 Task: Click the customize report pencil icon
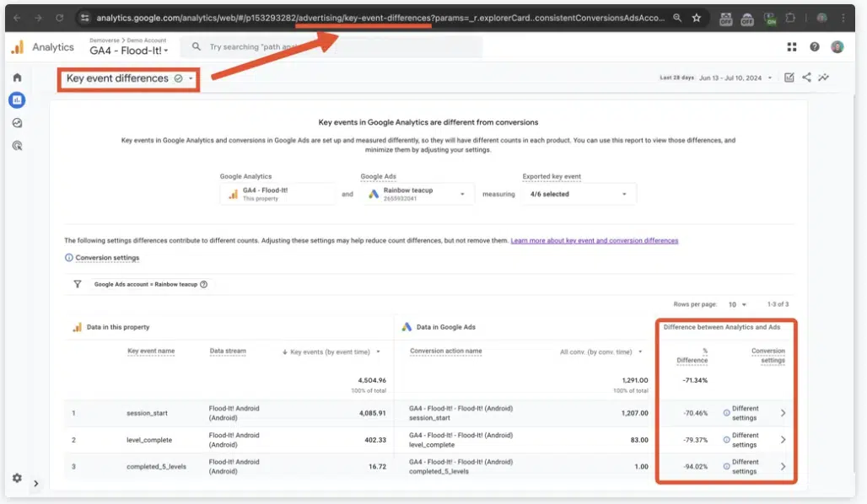(789, 78)
